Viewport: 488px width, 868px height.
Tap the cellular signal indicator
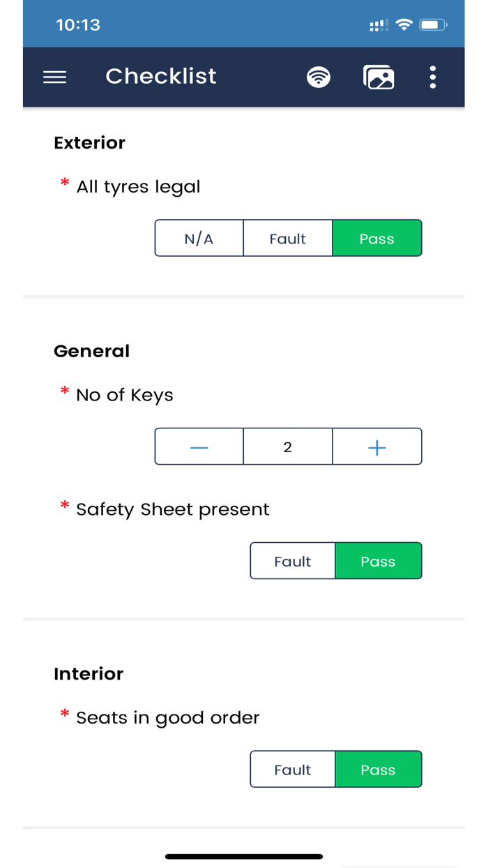click(379, 26)
